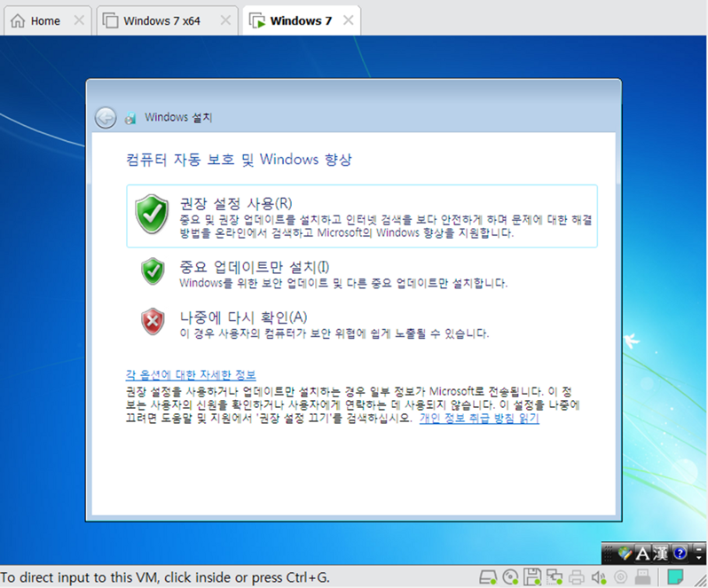Click the VMware window resize grip
This screenshot has height=588, width=708.
(x=701, y=581)
